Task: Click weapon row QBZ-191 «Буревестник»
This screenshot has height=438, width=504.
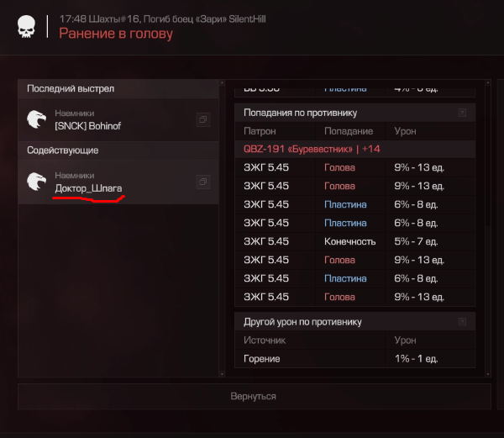Action: (x=354, y=149)
